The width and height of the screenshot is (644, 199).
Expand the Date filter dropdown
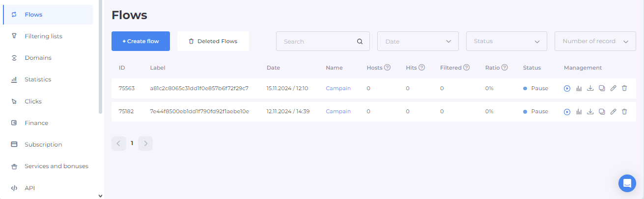tap(418, 42)
